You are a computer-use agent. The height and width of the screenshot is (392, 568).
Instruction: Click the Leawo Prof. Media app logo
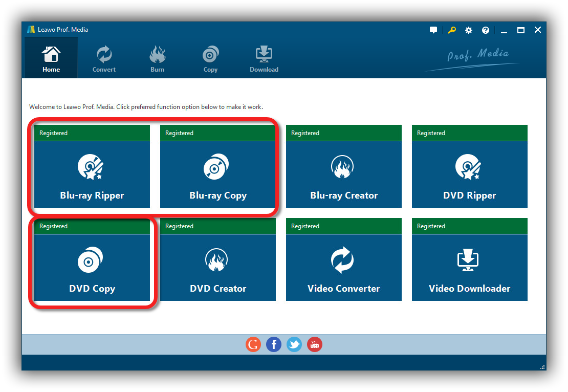click(31, 30)
